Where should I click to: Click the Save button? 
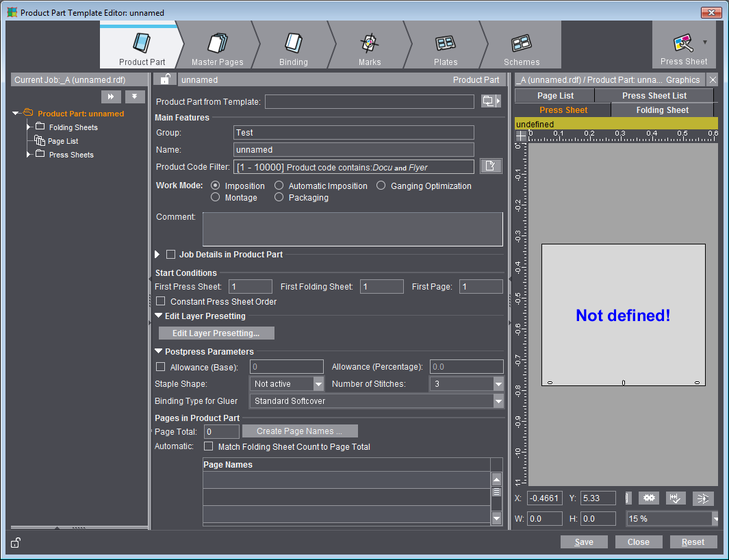click(x=583, y=542)
